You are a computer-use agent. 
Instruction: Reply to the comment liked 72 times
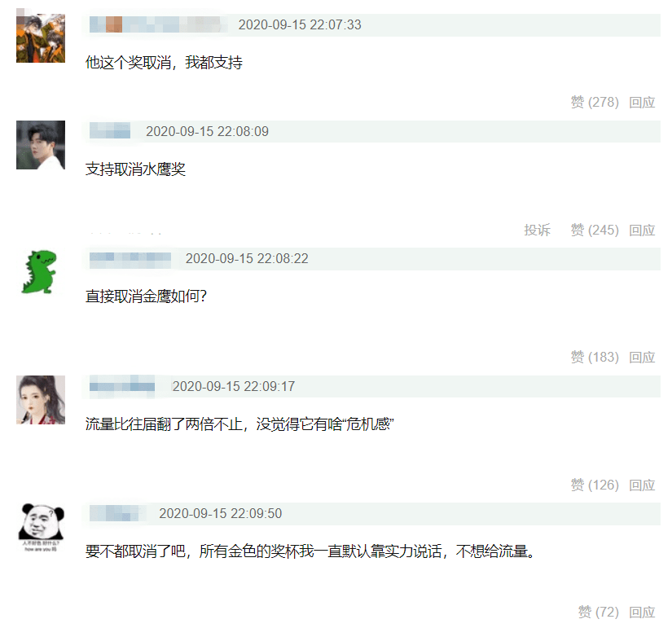tap(642, 613)
